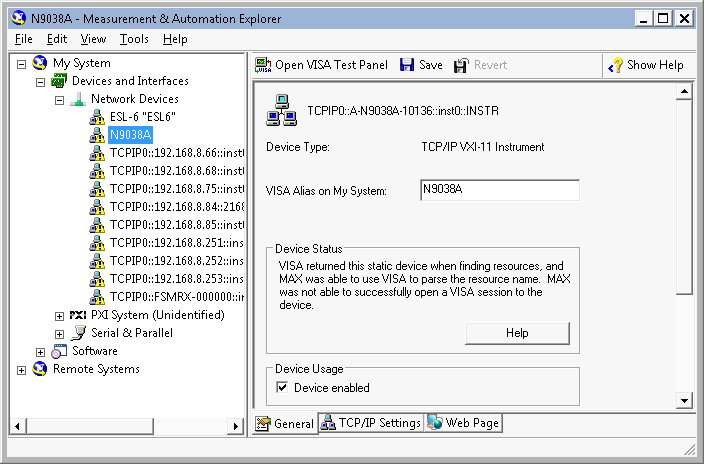
Task: Expand the Serial & Parallel node
Action: tap(59, 334)
